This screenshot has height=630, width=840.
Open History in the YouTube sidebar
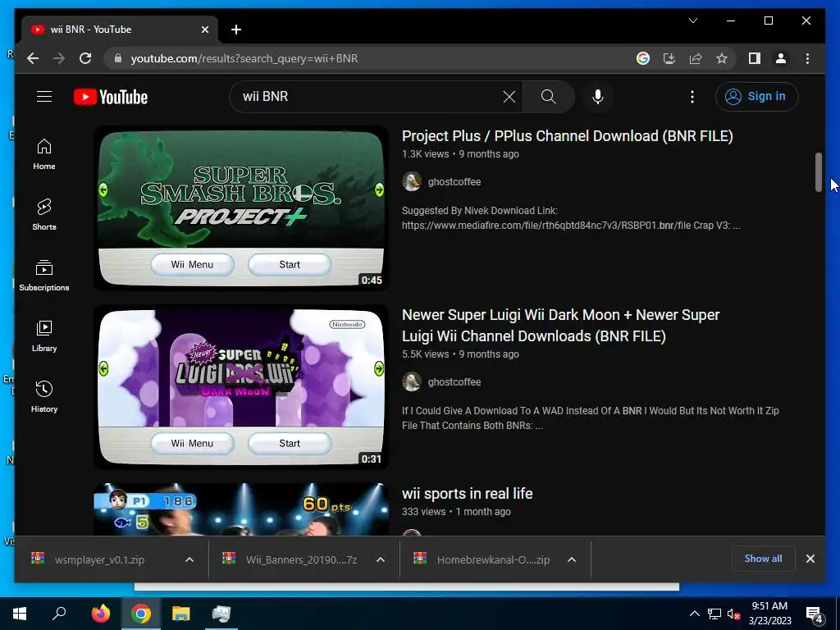(44, 396)
